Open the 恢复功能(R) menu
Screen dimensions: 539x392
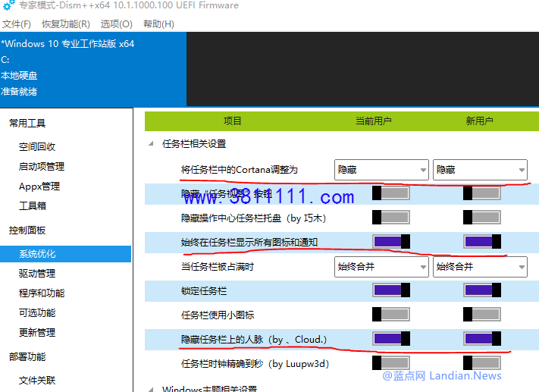66,24
